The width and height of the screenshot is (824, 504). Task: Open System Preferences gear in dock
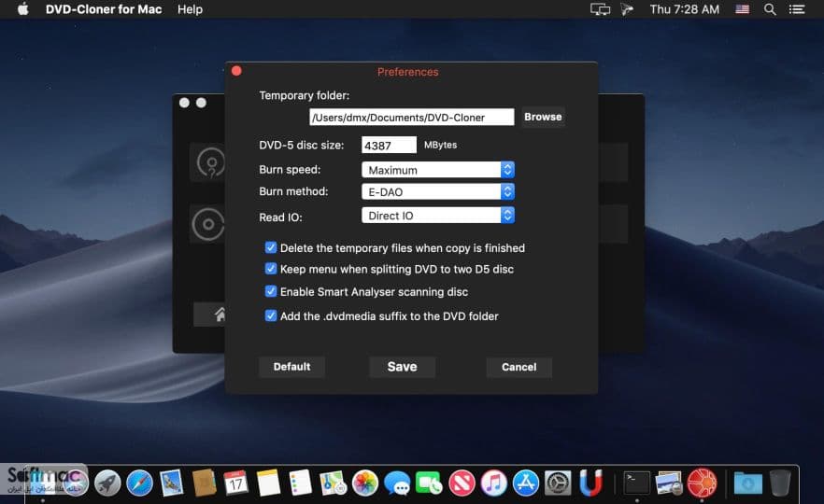(558, 483)
